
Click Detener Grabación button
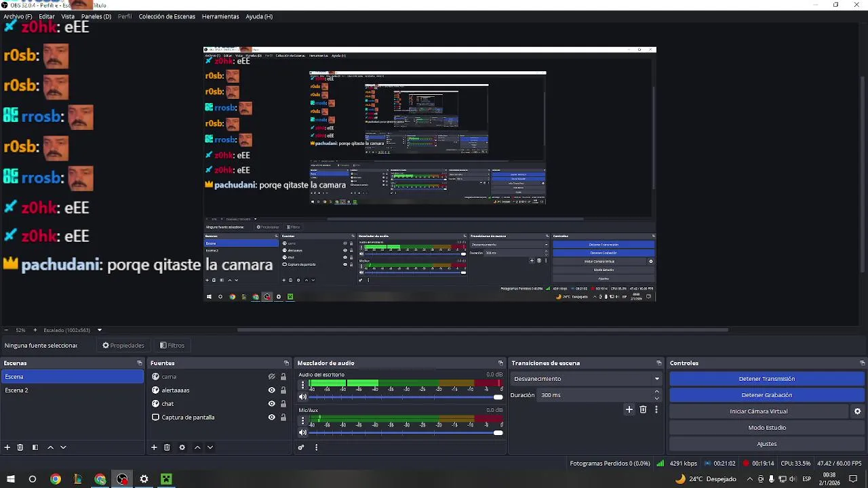[x=767, y=395]
